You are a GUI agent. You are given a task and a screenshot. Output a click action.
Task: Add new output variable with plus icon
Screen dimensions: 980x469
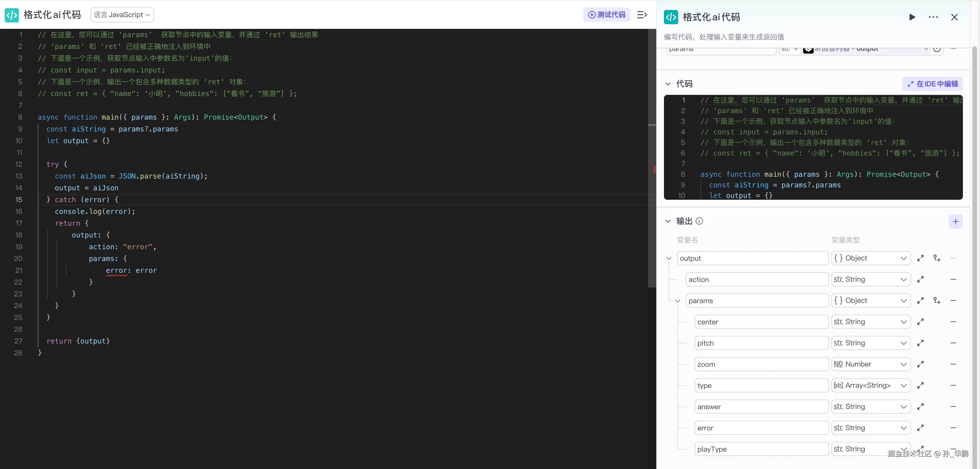tap(955, 222)
